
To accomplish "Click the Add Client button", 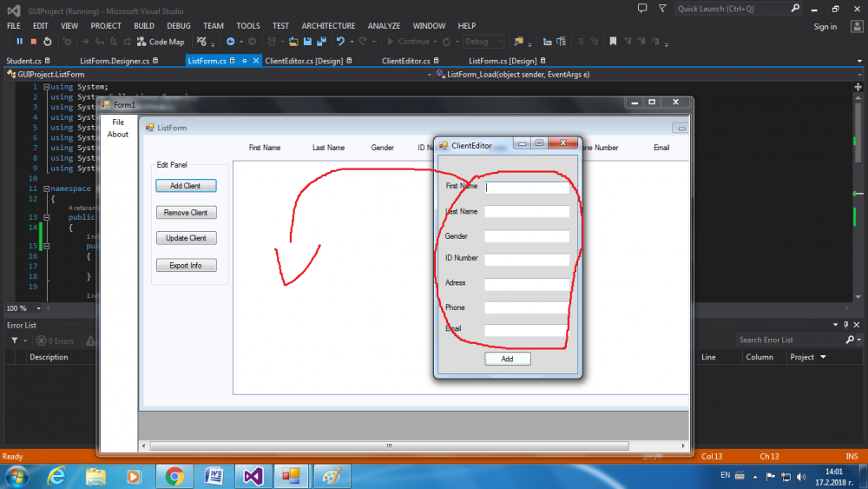I will pyautogui.click(x=186, y=186).
